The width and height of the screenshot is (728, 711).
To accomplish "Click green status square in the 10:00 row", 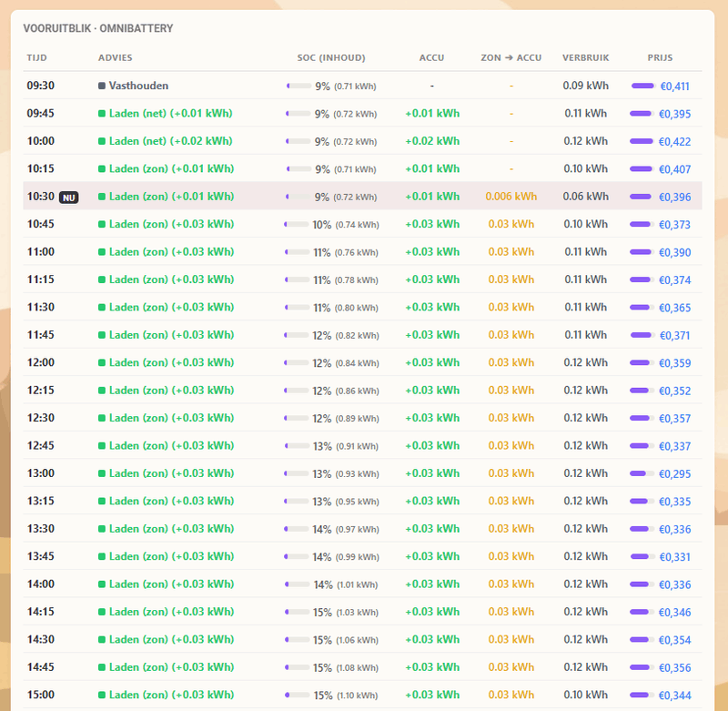I will 102,141.
